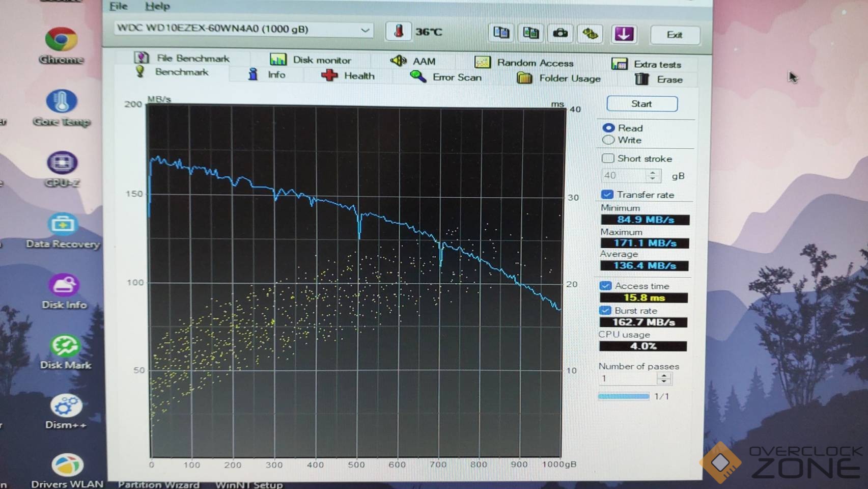Enable the Short stroke checkbox
The image size is (868, 489).
(608, 158)
